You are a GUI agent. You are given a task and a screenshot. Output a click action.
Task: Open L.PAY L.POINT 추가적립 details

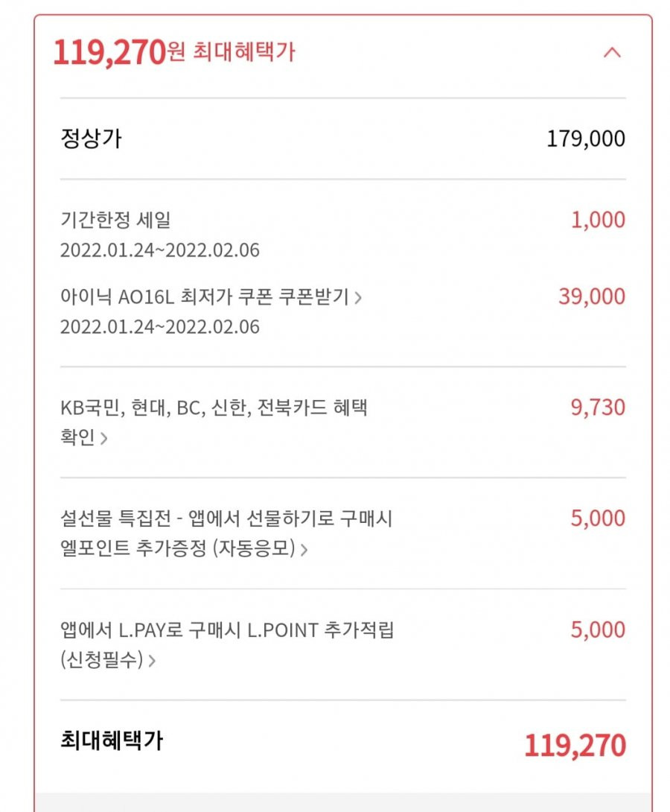(x=227, y=644)
